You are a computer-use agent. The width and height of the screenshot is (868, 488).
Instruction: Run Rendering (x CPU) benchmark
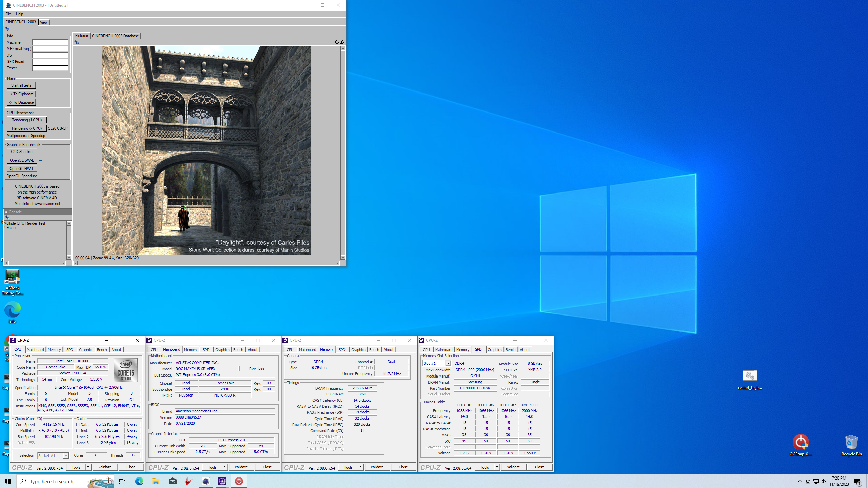coord(27,128)
